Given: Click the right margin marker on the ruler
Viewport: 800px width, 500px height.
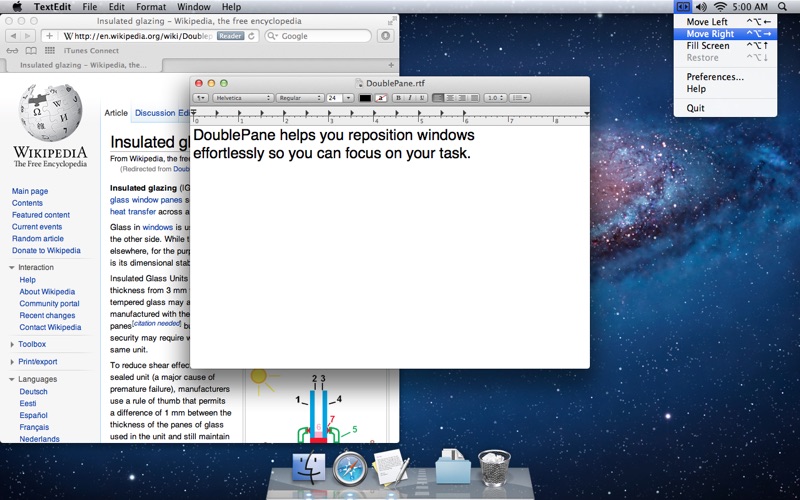Looking at the screenshot, I should [x=587, y=113].
